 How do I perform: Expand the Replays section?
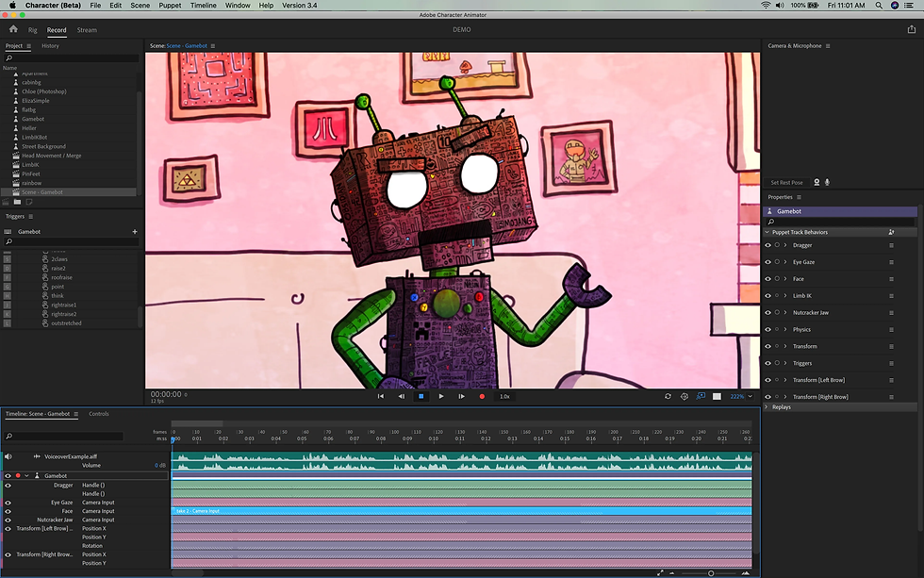[x=767, y=407]
